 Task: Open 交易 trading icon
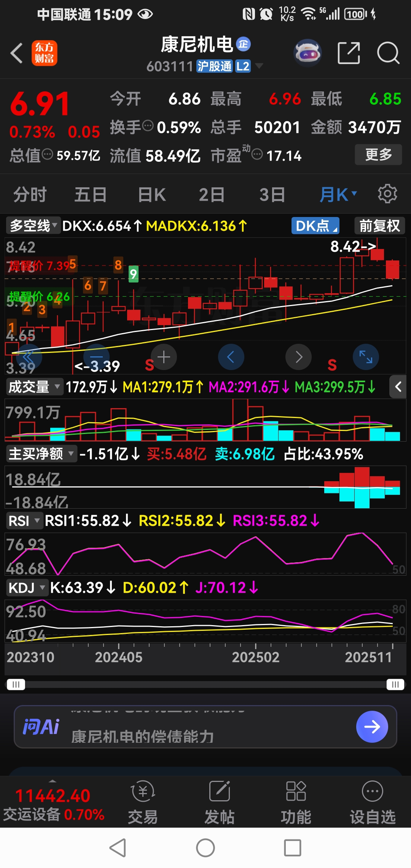pyautogui.click(x=143, y=803)
